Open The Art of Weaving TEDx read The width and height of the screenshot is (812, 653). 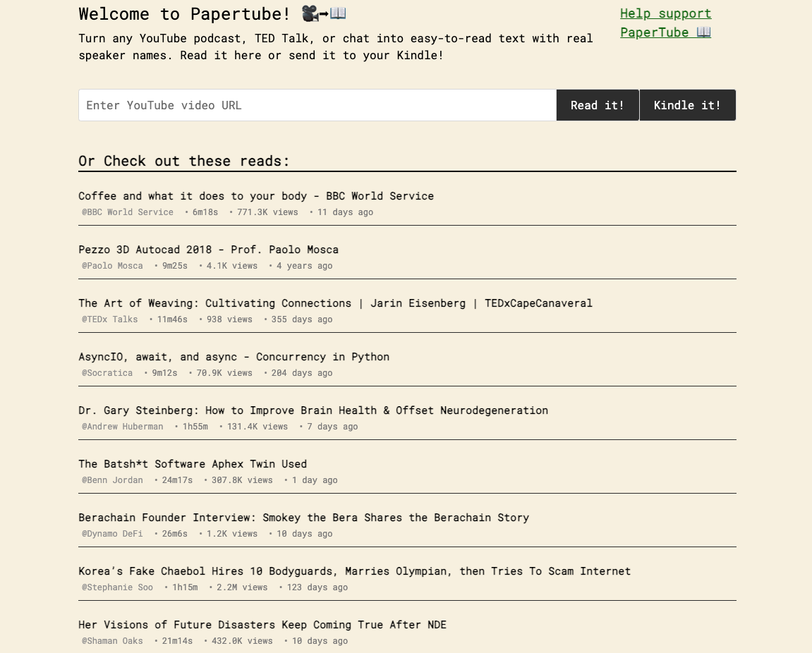coord(335,303)
